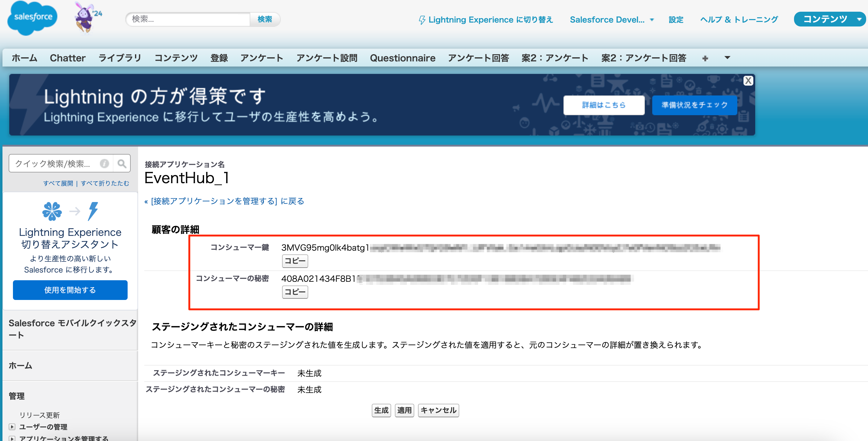The image size is (868, 441).
Task: Open Salesforce モバイルクイックスタート in sidebar
Action: coord(72,329)
